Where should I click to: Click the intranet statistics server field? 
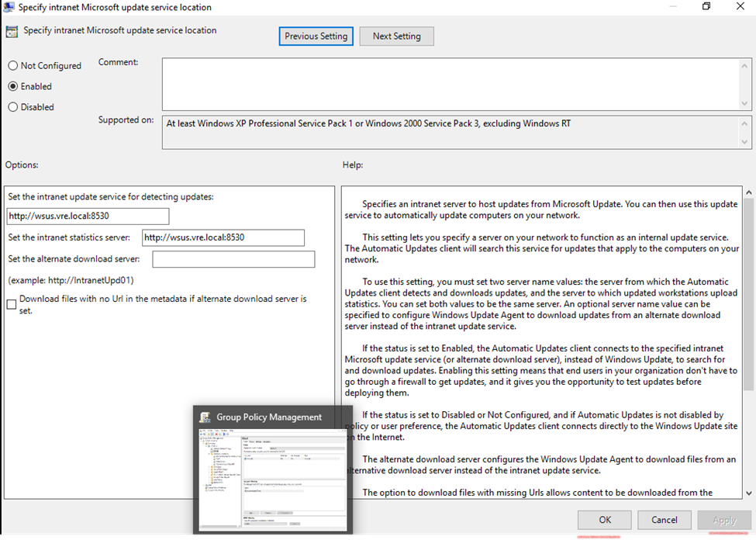click(223, 237)
